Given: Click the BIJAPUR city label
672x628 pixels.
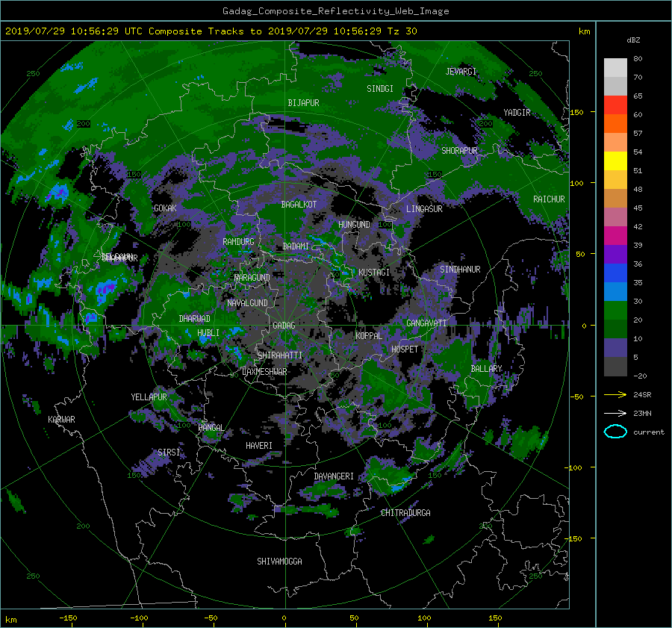Looking at the screenshot, I should (303, 103).
